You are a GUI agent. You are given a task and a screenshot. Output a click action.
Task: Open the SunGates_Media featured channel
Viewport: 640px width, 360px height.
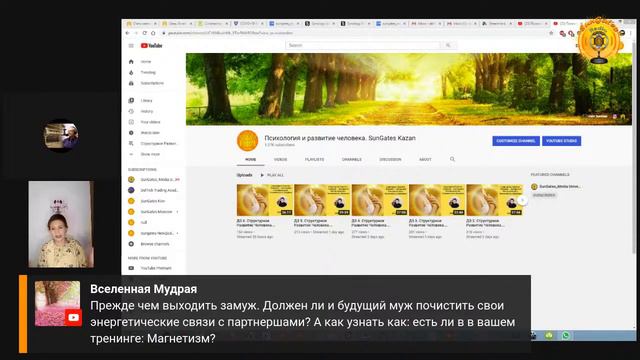click(x=556, y=187)
